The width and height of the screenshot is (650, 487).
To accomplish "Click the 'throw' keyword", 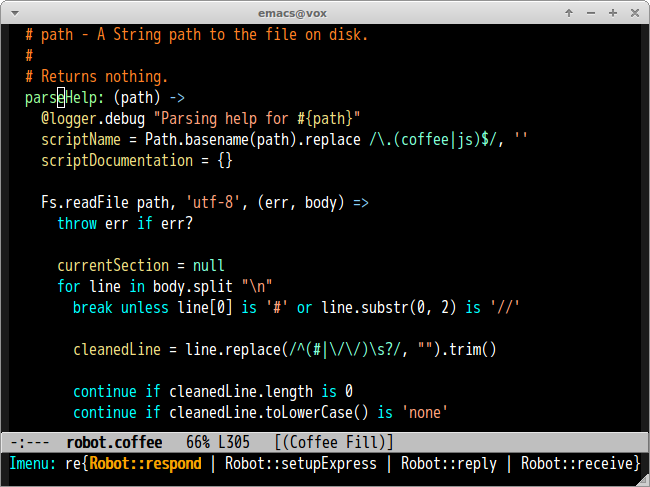I will (x=77, y=224).
